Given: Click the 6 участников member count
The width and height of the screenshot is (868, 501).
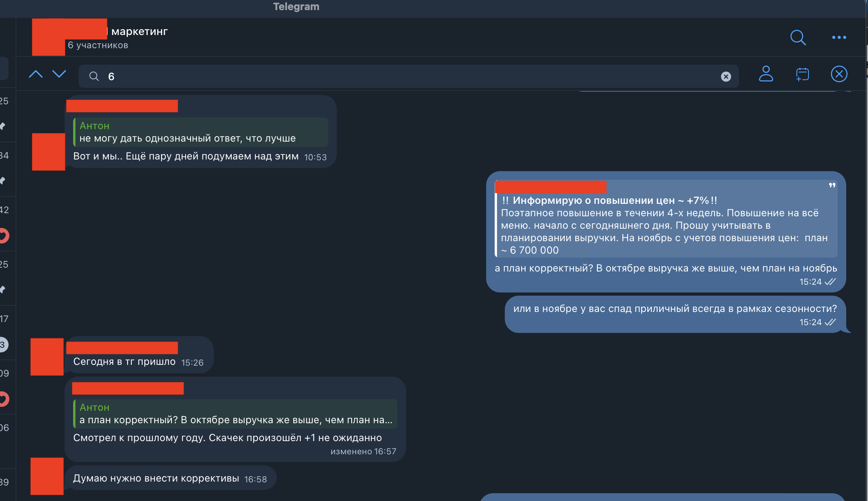Looking at the screenshot, I should [x=98, y=45].
